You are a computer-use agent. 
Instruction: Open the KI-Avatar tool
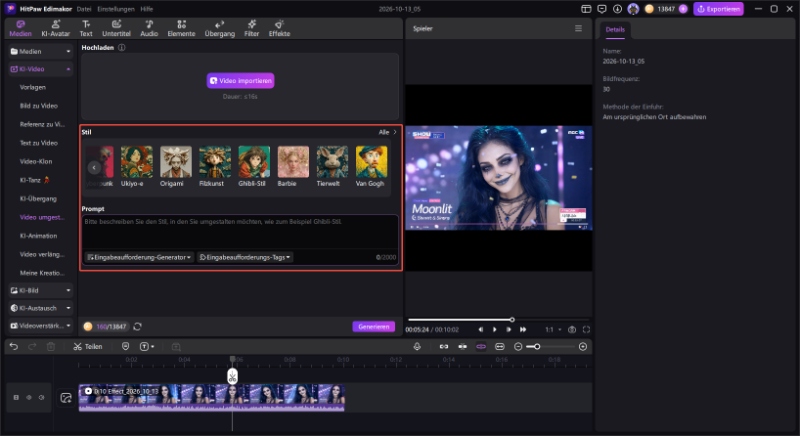(56, 29)
